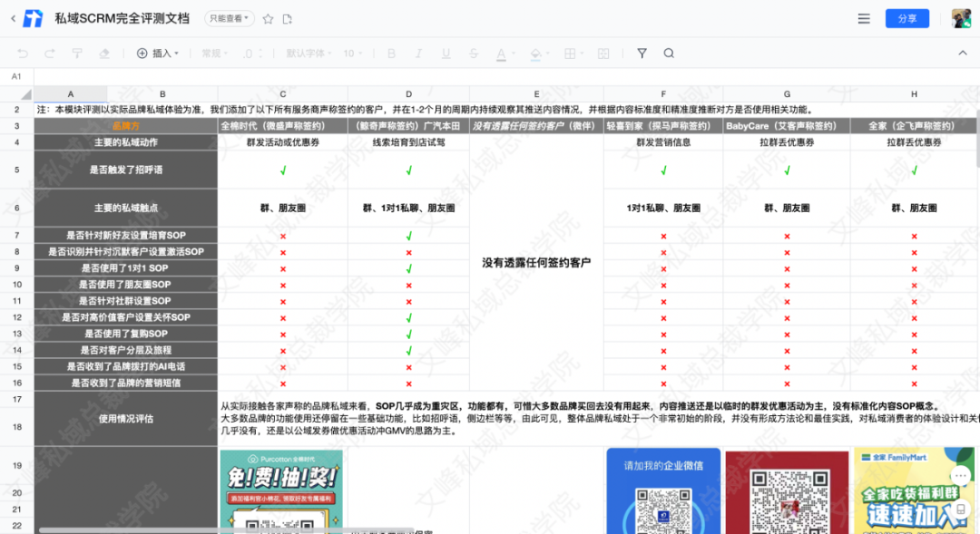Viewport: 980px width, 534px height.
Task: Open the font color picker
Action: (505, 54)
